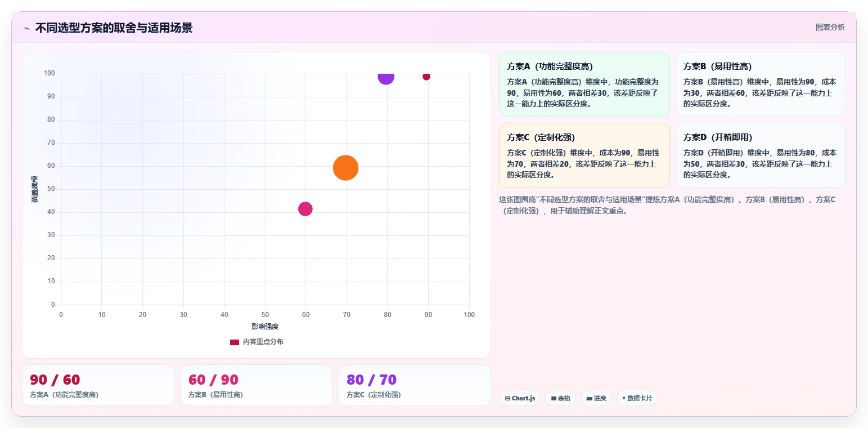Click the small crimson bubble near 90
Viewport: 868px width, 428px height.
[x=426, y=77]
